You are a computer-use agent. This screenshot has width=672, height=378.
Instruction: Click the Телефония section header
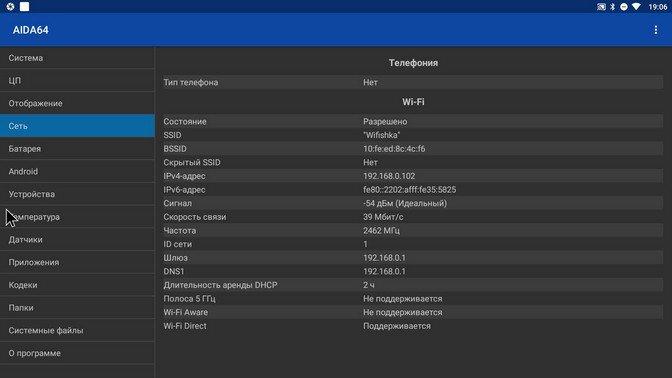(x=413, y=63)
